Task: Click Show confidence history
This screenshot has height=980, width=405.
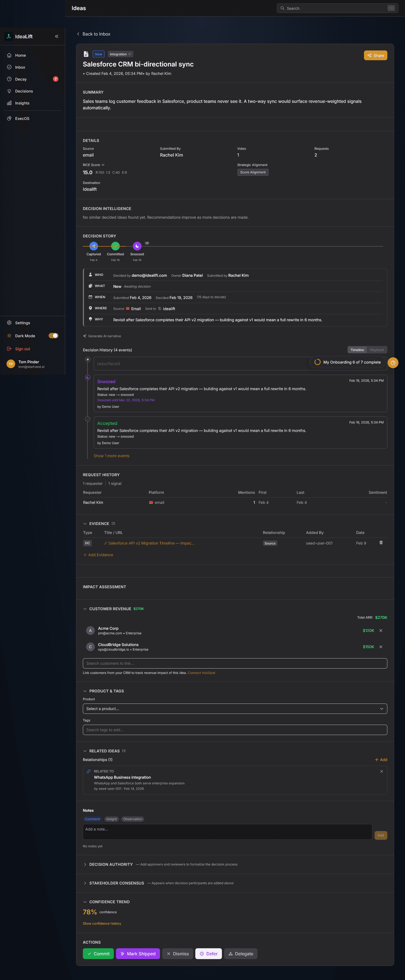Action: [102, 924]
